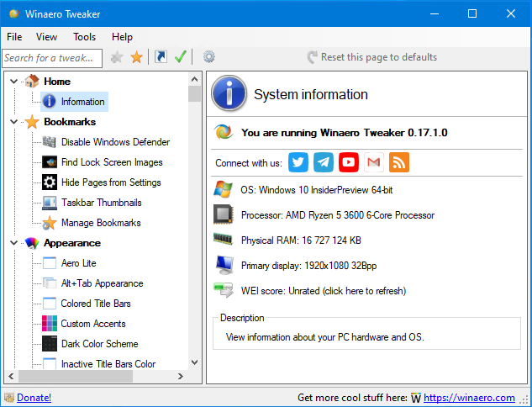The image size is (532, 407).
Task: Click the window resize grip in status bar
Action: (x=525, y=400)
